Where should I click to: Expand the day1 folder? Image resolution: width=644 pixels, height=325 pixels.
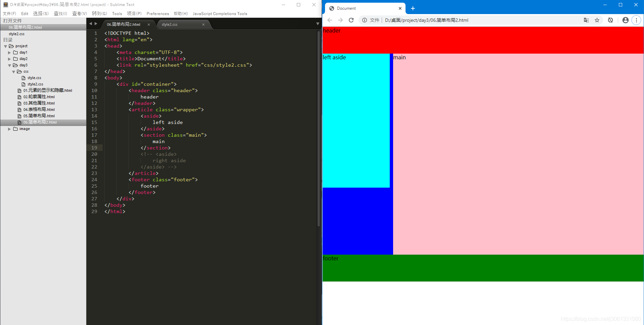coord(9,53)
